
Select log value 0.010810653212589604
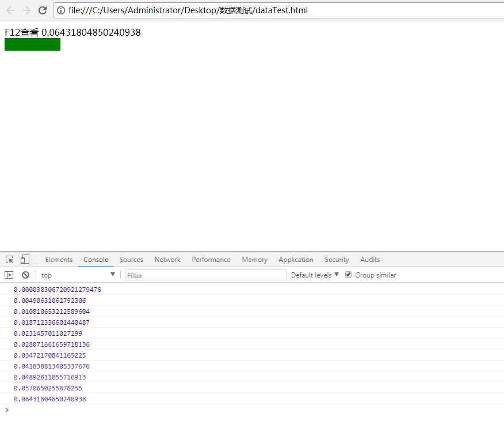click(52, 312)
